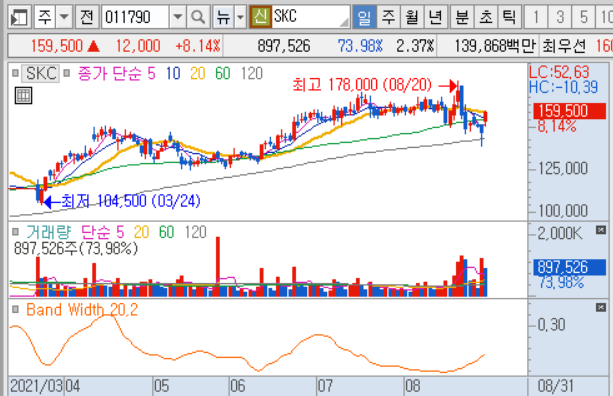Viewport: 613px width, 396px height.
Task: Click price change 12,000 in the quote bar
Action: [x=138, y=46]
